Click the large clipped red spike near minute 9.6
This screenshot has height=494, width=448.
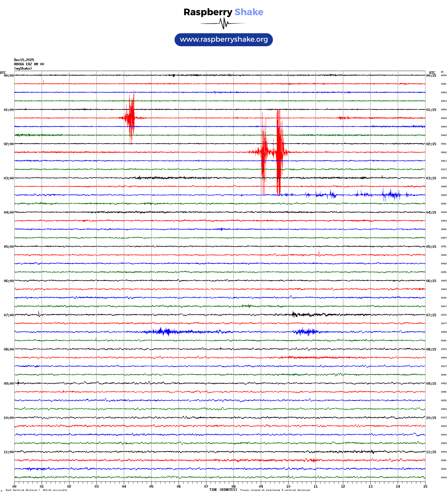point(279,152)
